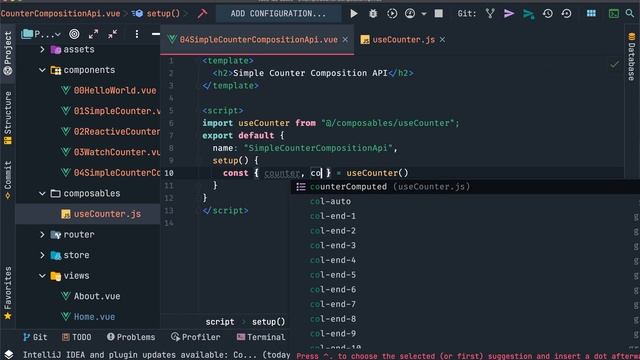Image resolution: width=640 pixels, height=360 pixels.
Task: Open the green terminal-style toolbar icon
Action: pyautogui.click(x=613, y=13)
